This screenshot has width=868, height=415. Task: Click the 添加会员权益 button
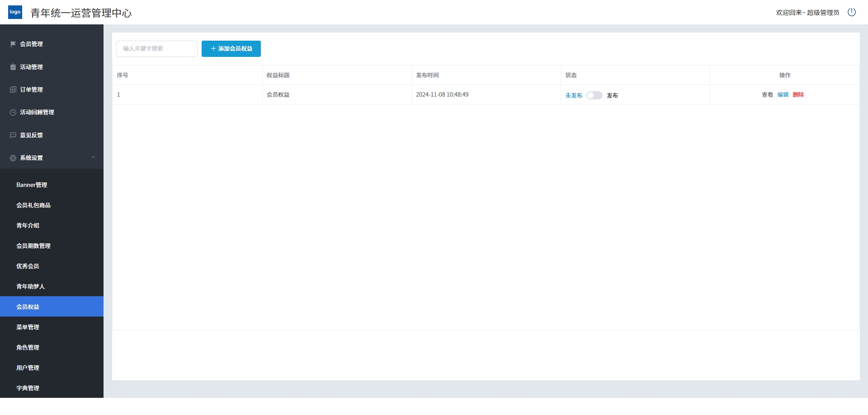tap(231, 49)
